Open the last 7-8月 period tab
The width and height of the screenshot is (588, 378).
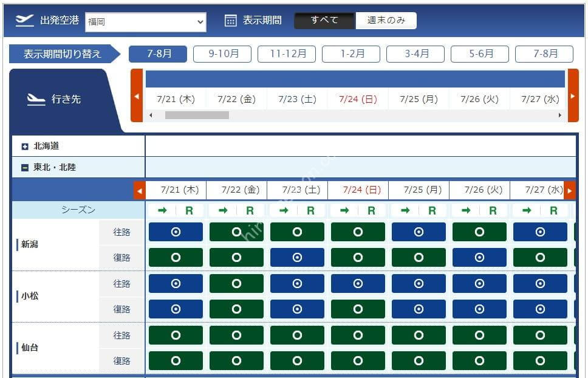point(544,54)
